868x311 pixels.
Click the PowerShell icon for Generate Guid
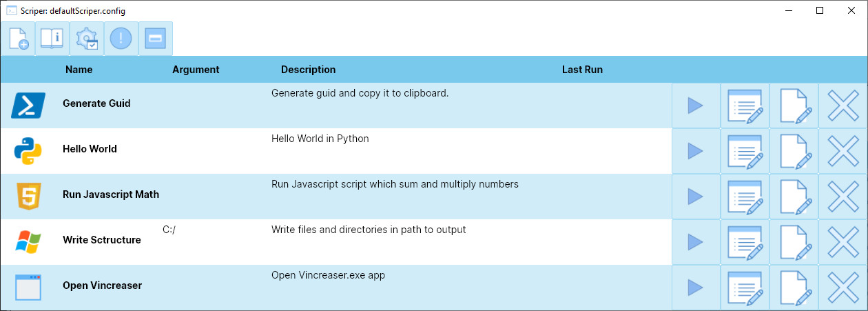(x=28, y=106)
